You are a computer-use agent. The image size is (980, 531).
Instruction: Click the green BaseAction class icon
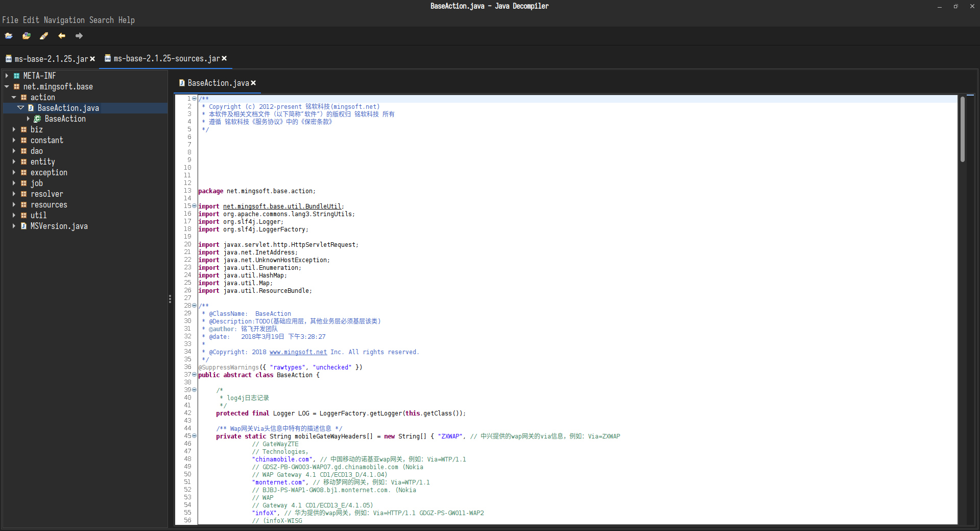(37, 119)
